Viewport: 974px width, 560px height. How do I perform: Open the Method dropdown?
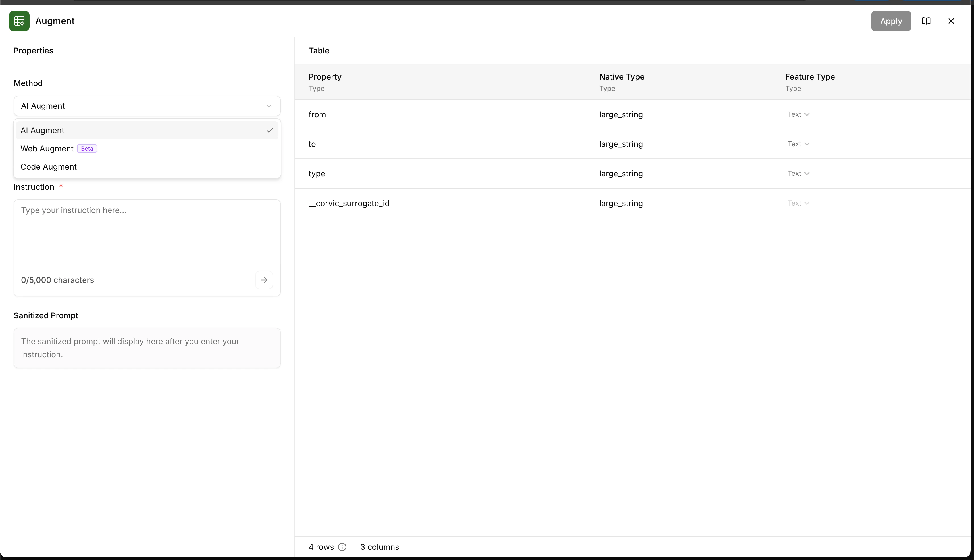click(x=147, y=106)
